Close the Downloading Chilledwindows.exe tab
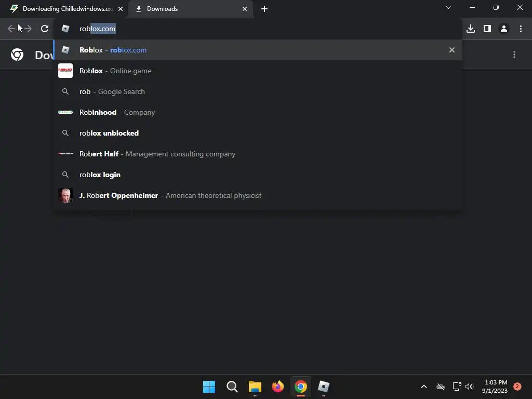This screenshot has width=532, height=399. [121, 9]
